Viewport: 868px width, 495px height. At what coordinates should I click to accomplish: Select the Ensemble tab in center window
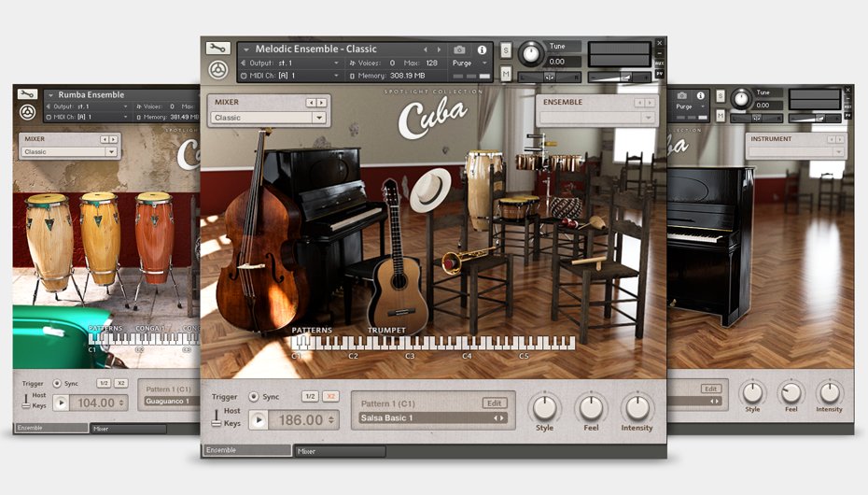[247, 450]
